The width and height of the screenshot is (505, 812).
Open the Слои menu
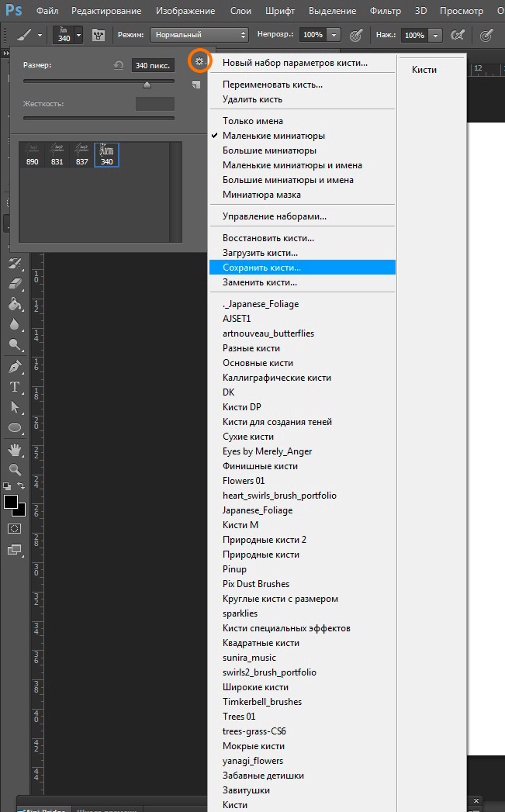click(240, 10)
